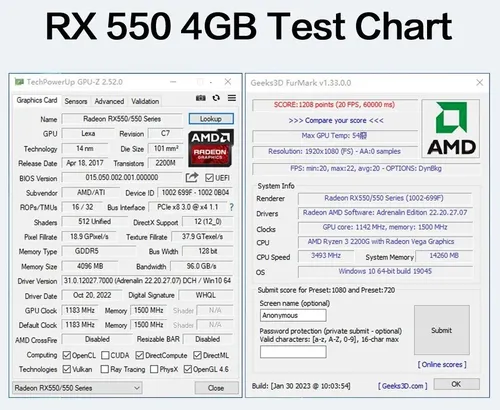Open the Geeks3D.com link
The width and height of the screenshot is (500, 410).
[403, 386]
